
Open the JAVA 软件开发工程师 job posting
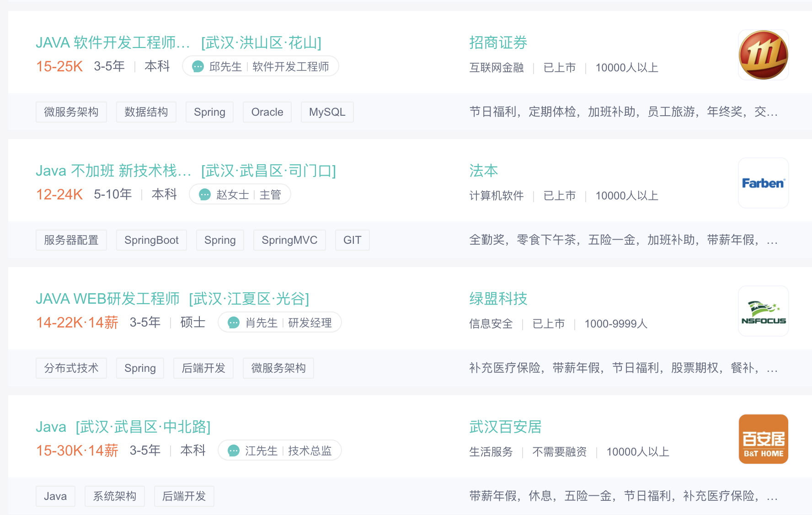(x=112, y=43)
